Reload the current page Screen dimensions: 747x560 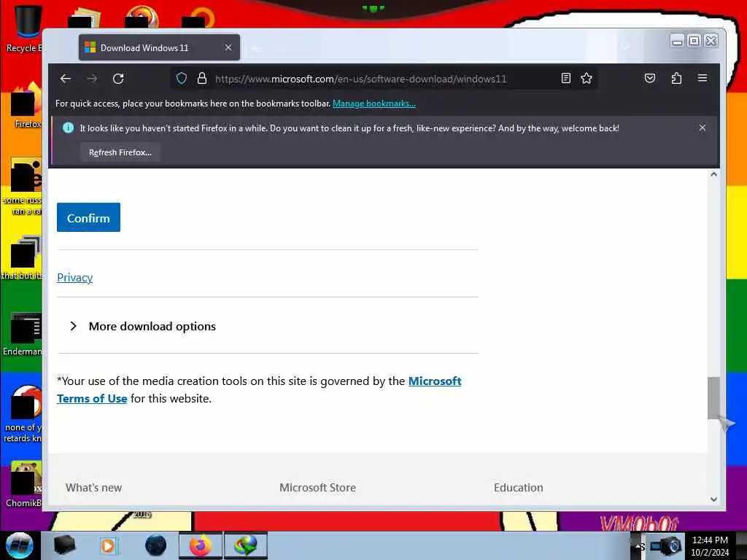[x=118, y=79]
